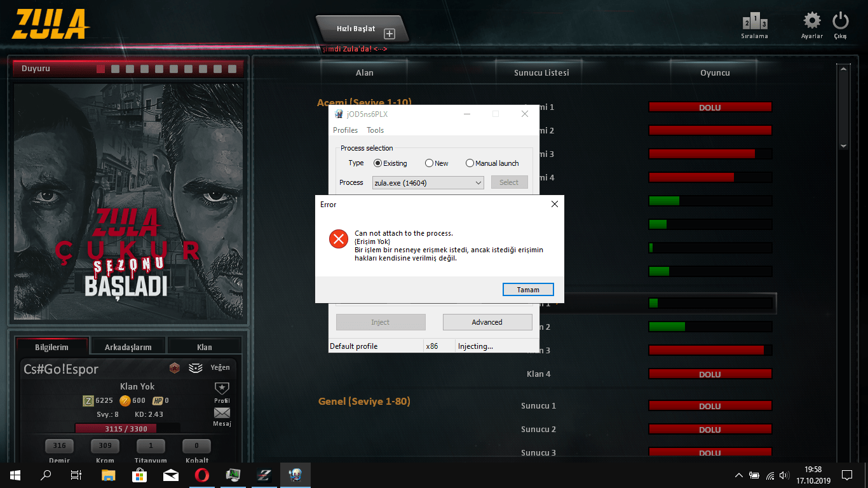Select the New process type radio

(x=429, y=163)
